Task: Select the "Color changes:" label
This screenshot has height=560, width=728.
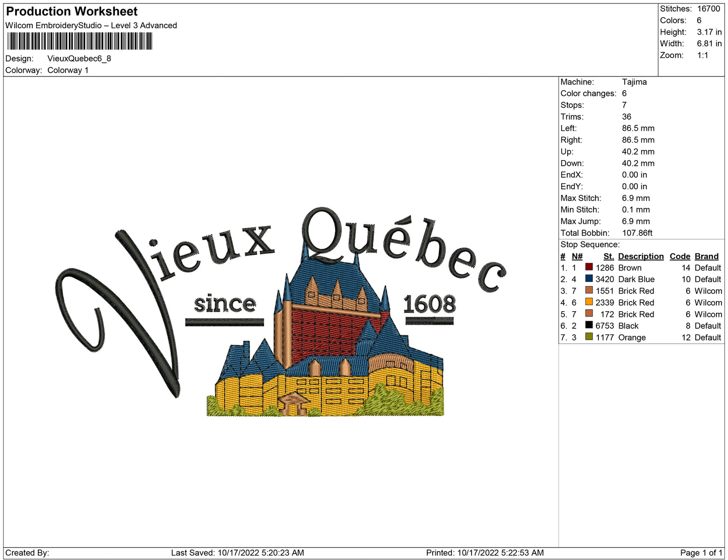Action: (588, 93)
